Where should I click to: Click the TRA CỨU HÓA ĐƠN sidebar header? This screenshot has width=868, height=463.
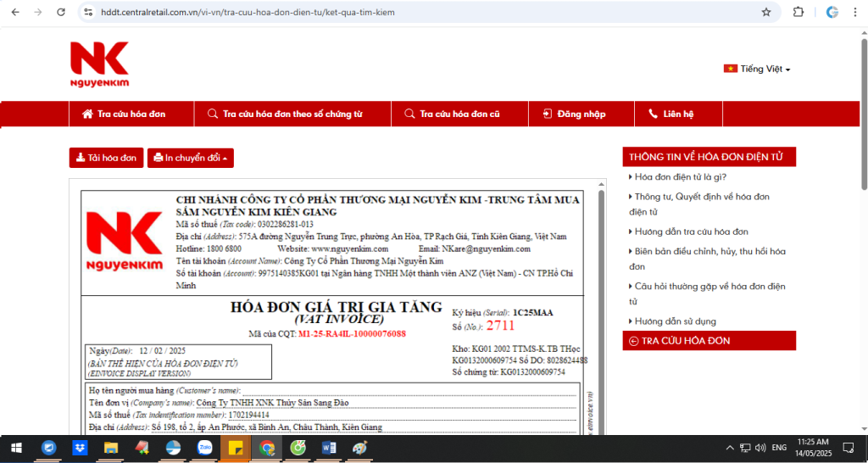coord(709,341)
